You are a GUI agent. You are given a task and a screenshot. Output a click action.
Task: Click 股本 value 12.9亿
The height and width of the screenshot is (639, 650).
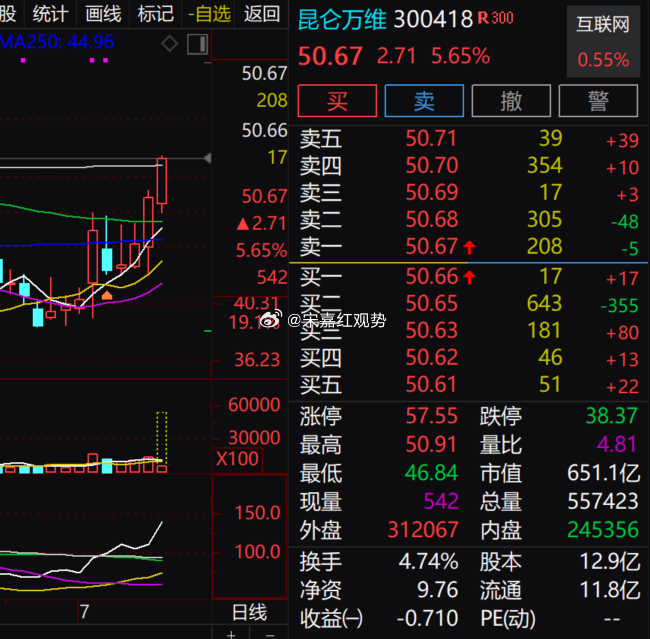coord(610,562)
